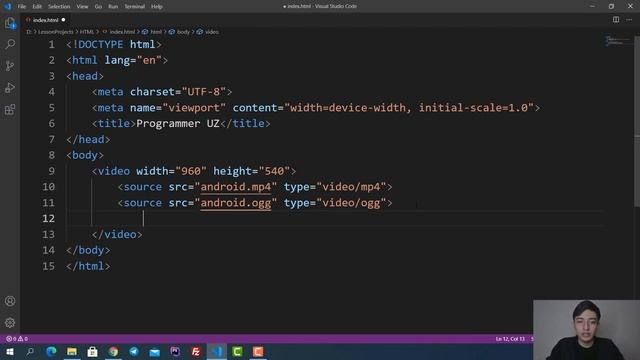The width and height of the screenshot is (640, 360).
Task: Click the Ln 12, Col 13 status item
Action: (510, 339)
